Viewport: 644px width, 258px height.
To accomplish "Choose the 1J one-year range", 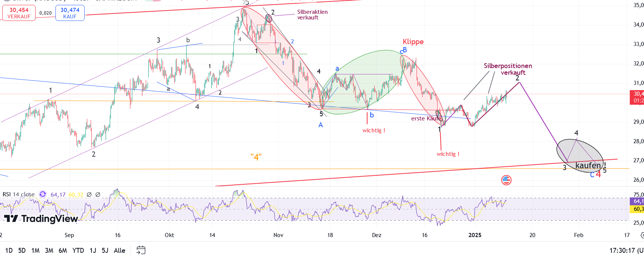I will point(93,251).
